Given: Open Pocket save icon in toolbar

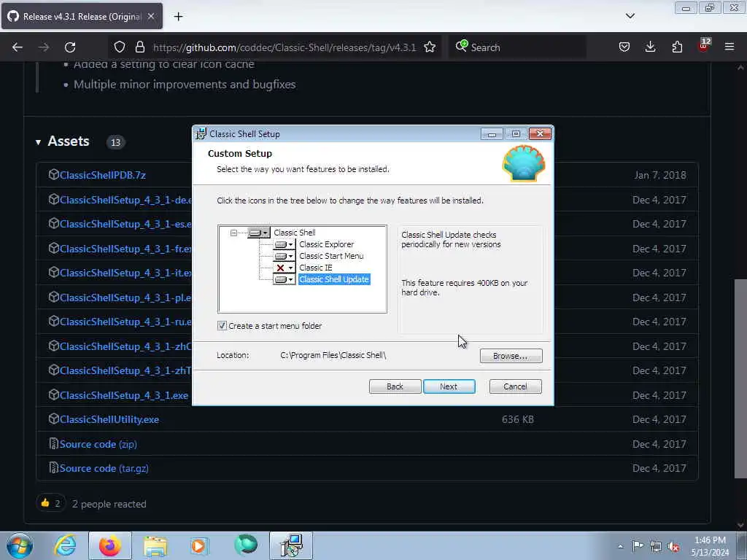Looking at the screenshot, I should [624, 47].
